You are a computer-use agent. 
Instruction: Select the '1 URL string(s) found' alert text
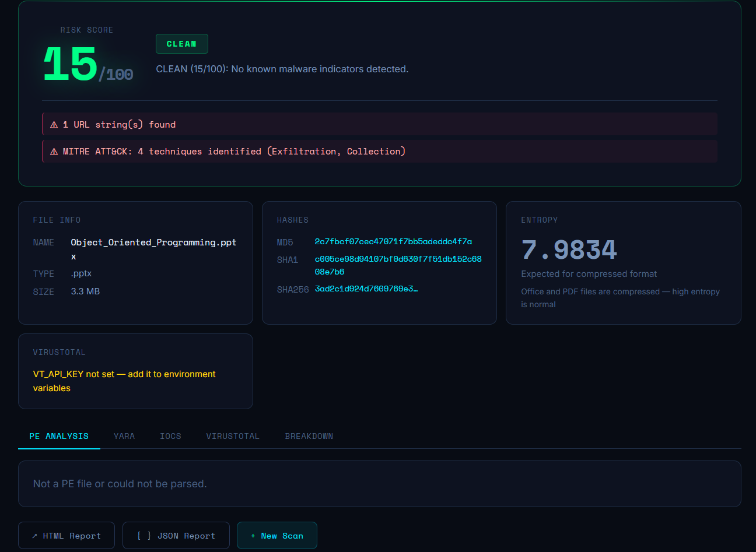point(119,125)
